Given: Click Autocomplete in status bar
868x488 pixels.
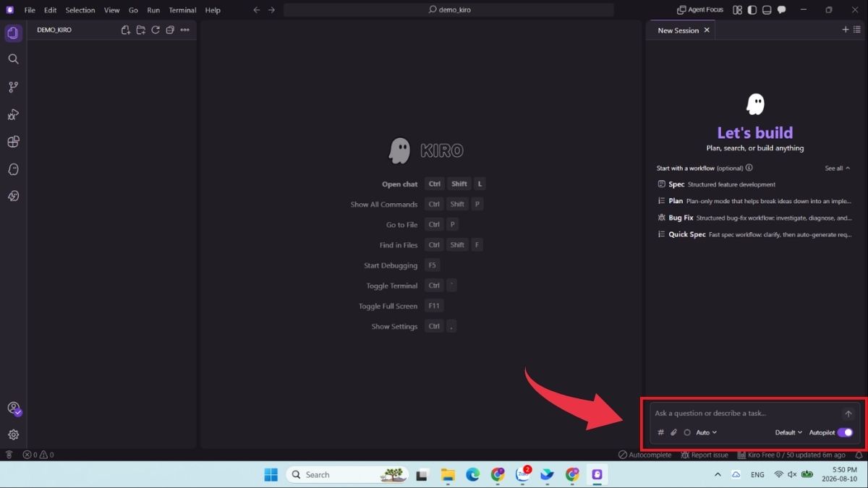Looking at the screenshot, I should (x=644, y=455).
